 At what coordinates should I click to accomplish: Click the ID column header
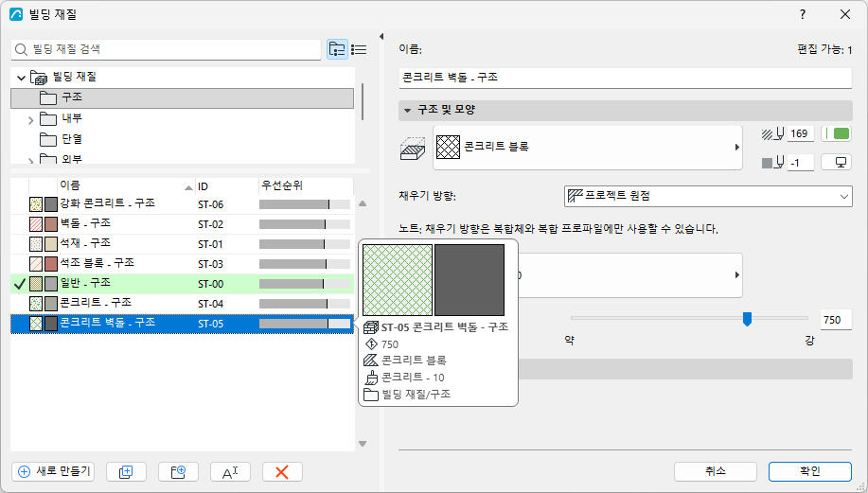pos(226,185)
